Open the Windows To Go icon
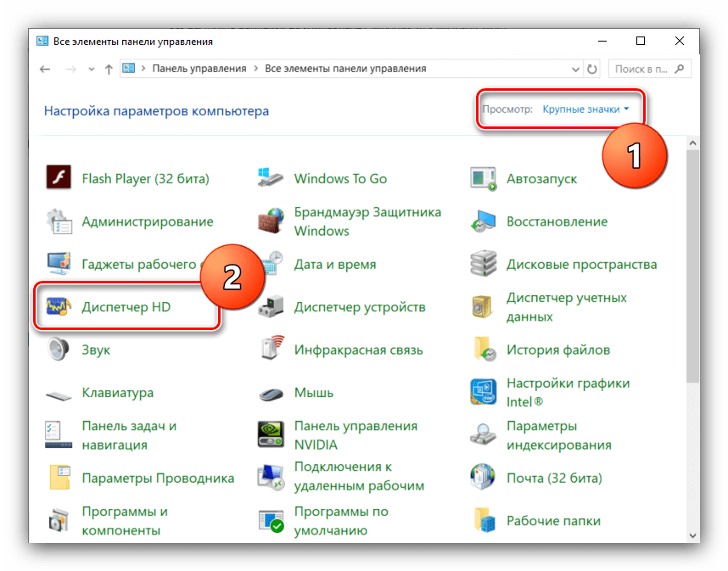Viewport: 728px width, 571px height. 271,179
